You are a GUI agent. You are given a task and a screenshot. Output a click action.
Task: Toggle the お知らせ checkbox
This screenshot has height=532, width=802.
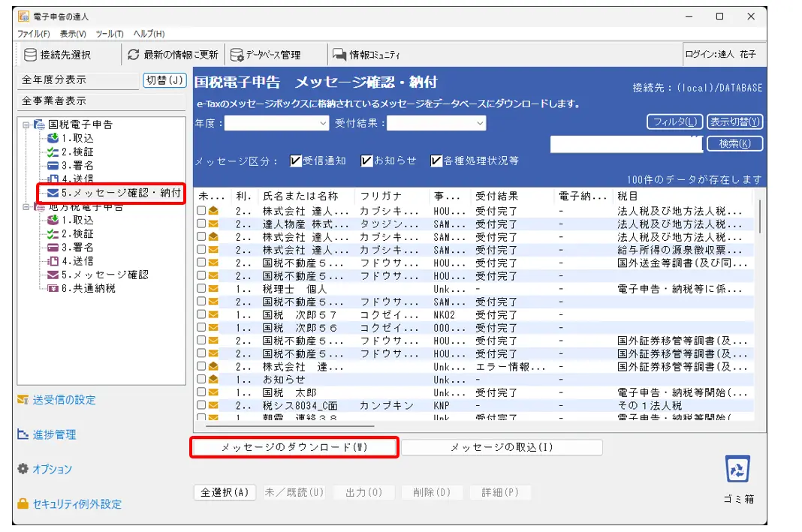(366, 161)
